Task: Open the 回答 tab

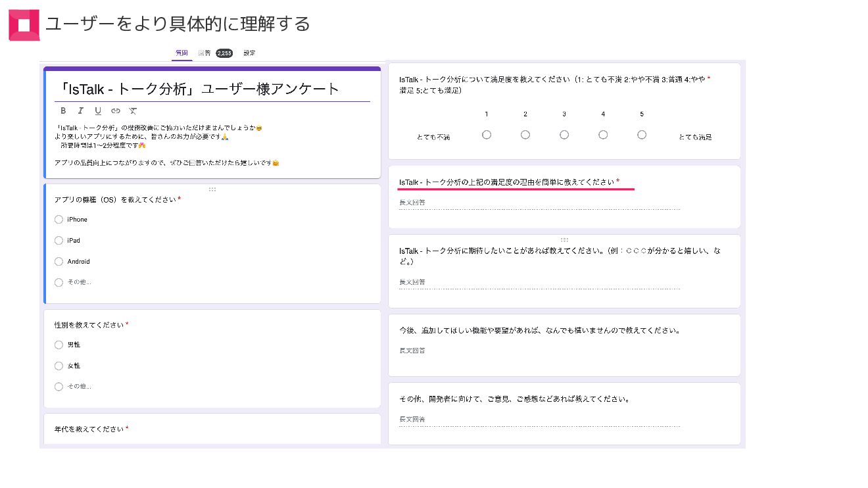Action: tap(205, 53)
